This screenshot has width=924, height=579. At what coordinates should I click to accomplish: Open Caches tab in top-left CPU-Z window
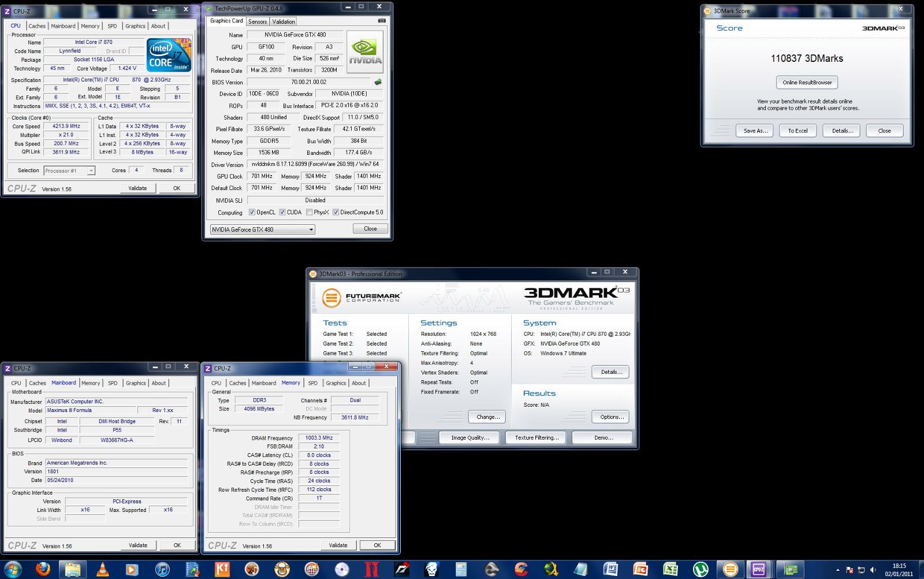(x=37, y=26)
